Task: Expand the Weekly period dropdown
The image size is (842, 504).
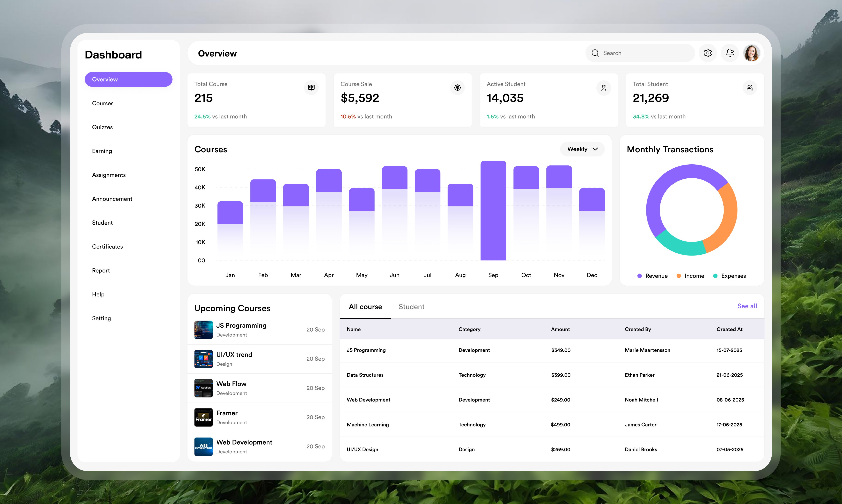Action: [582, 149]
